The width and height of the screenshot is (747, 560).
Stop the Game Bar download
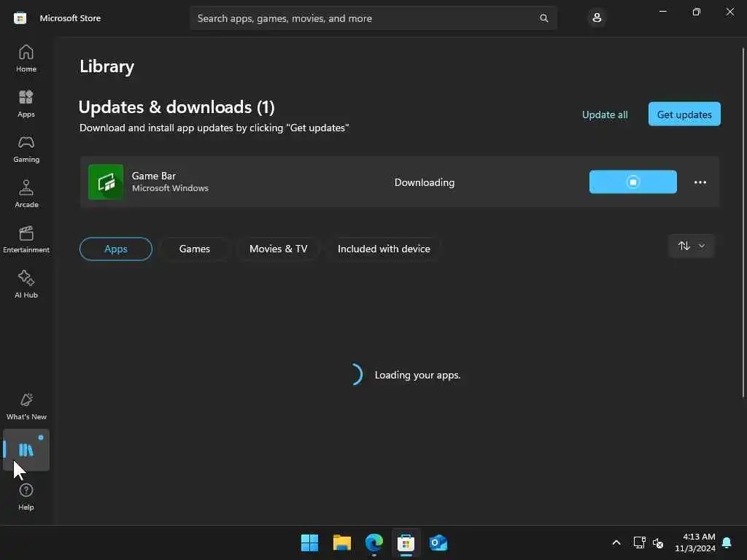click(632, 182)
